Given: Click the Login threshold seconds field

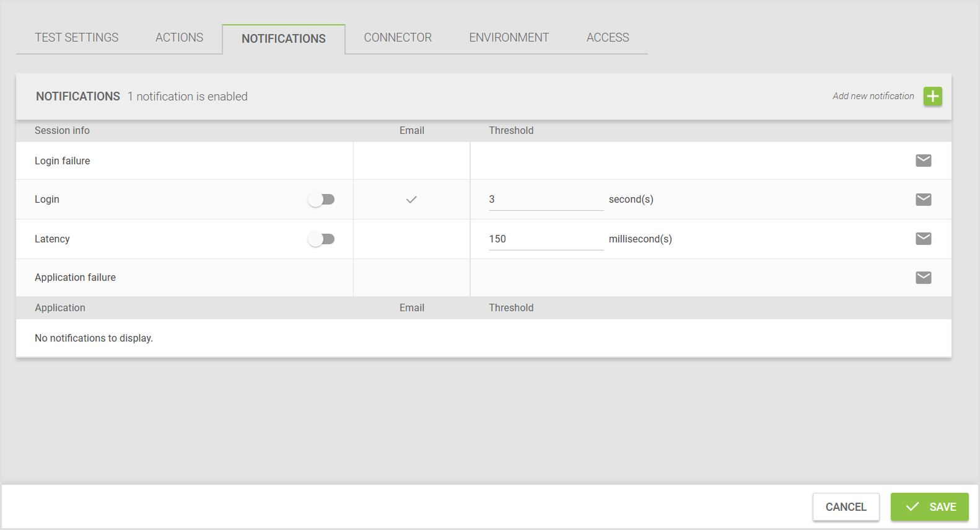Looking at the screenshot, I should 545,200.
